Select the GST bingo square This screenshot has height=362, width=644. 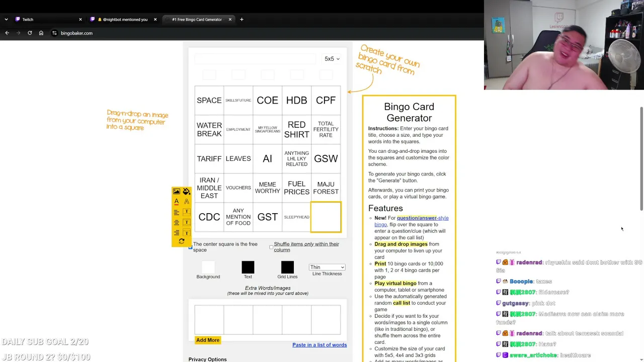pos(268,217)
